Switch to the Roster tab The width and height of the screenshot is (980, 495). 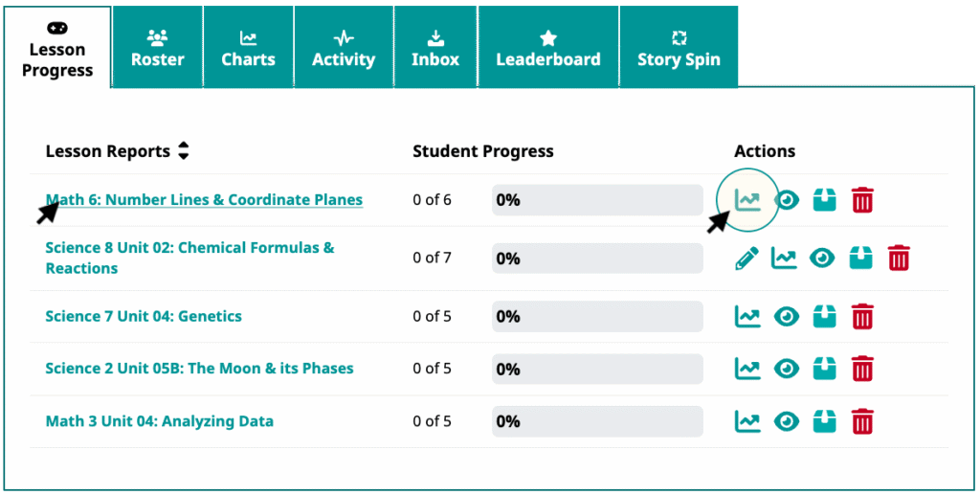(158, 48)
